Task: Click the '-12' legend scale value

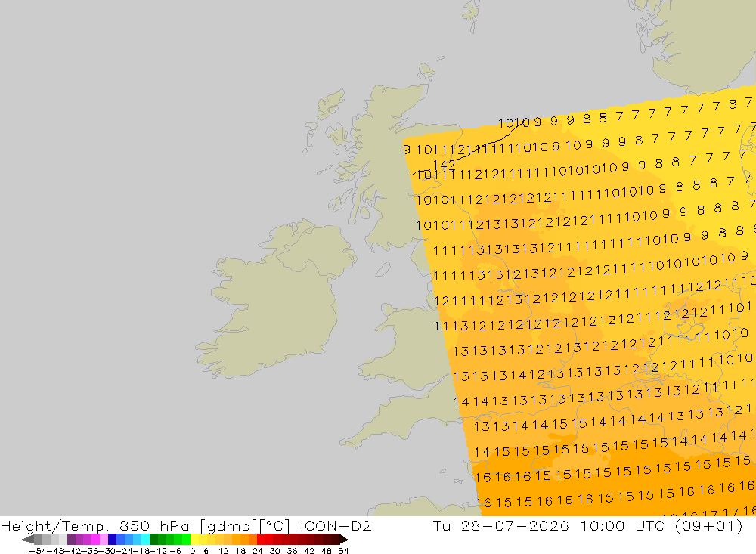Action: coord(158,551)
